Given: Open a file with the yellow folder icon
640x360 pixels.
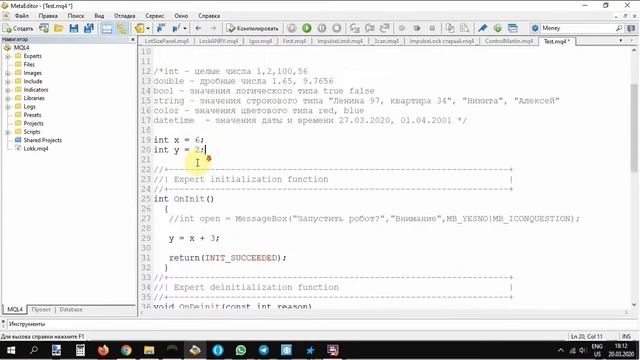Looking at the screenshot, I should coord(59,28).
